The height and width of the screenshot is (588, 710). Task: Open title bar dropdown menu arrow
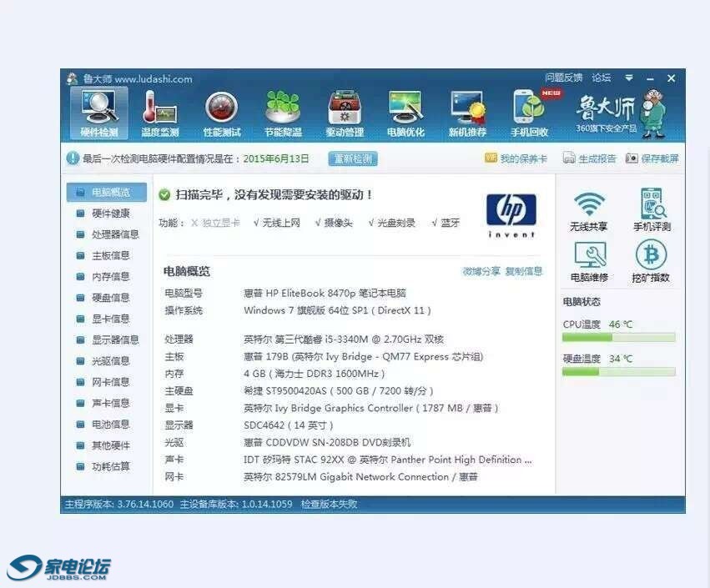coord(629,78)
